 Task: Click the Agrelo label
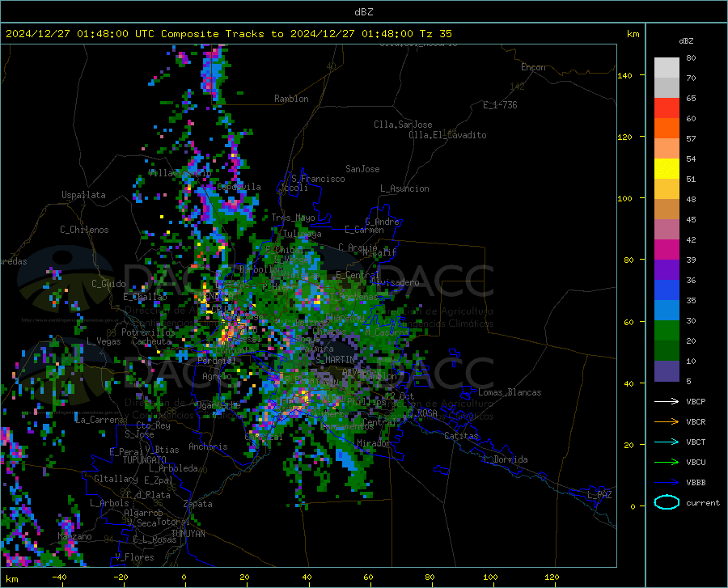click(217, 376)
